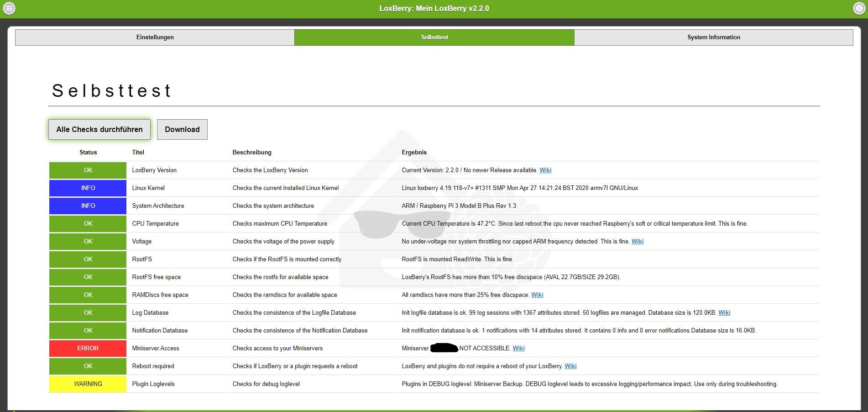Open the System Information tab

714,37
